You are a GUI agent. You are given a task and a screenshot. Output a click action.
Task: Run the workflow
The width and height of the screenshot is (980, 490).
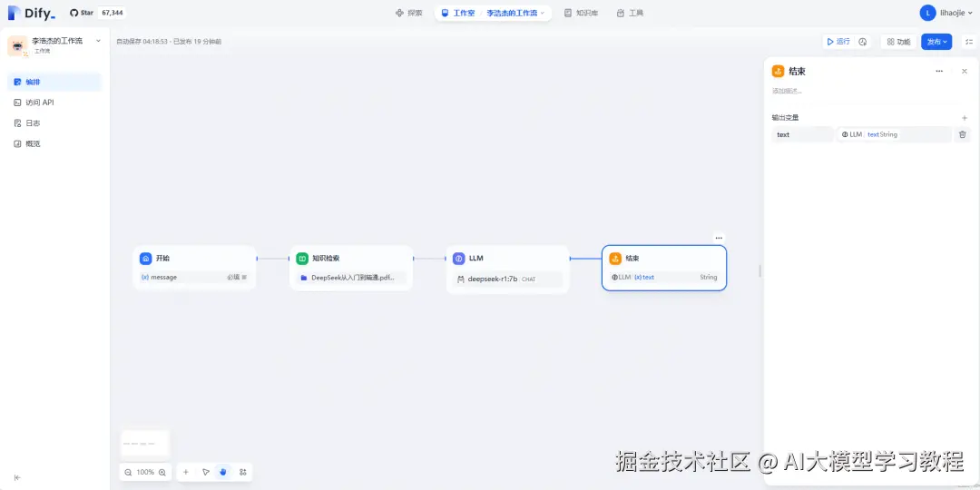point(838,42)
